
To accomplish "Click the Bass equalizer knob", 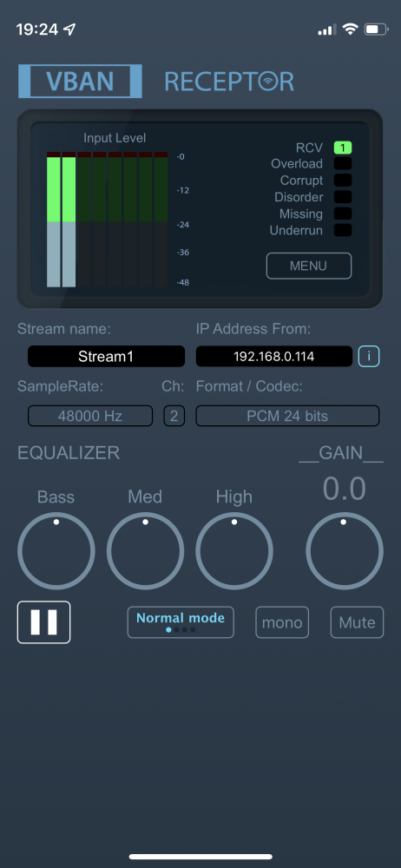I will coord(56,551).
